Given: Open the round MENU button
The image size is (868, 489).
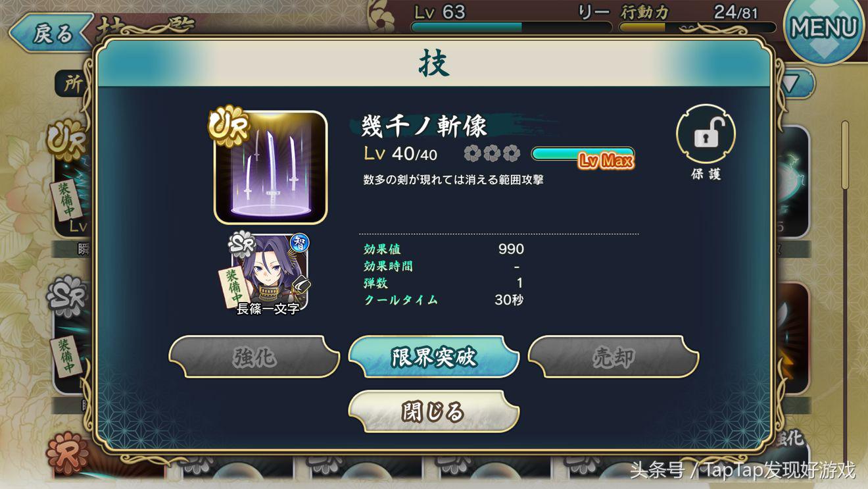Looking at the screenshot, I should pos(825,28).
